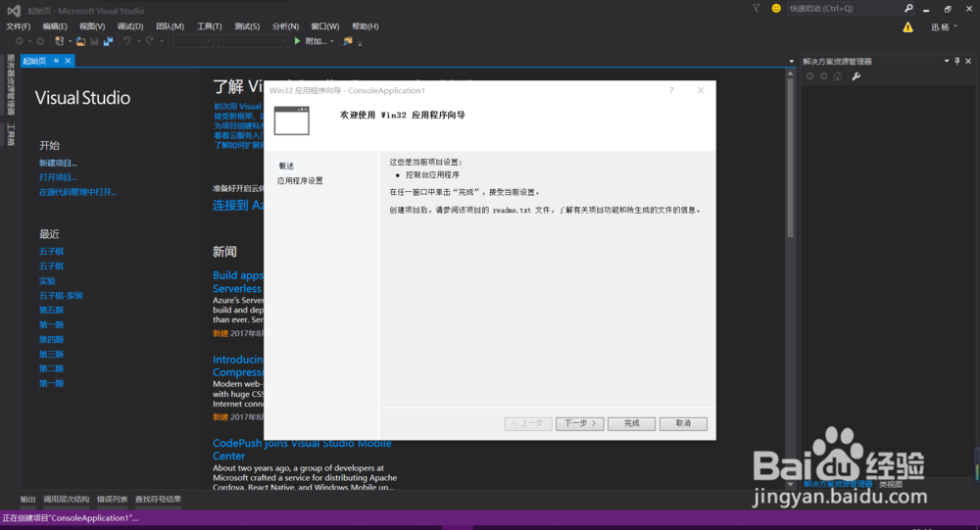Viewport: 980px width, 530px height.
Task: Pin the 起始页 tab
Action: tap(56, 61)
